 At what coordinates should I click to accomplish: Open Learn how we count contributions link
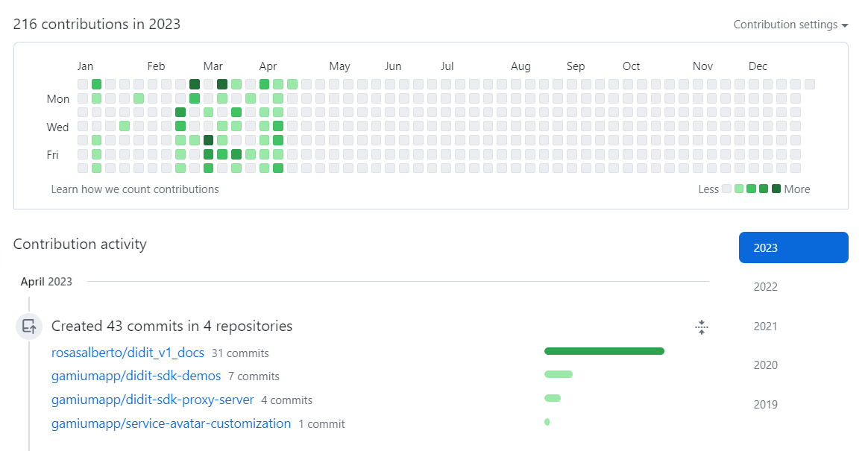pos(135,189)
